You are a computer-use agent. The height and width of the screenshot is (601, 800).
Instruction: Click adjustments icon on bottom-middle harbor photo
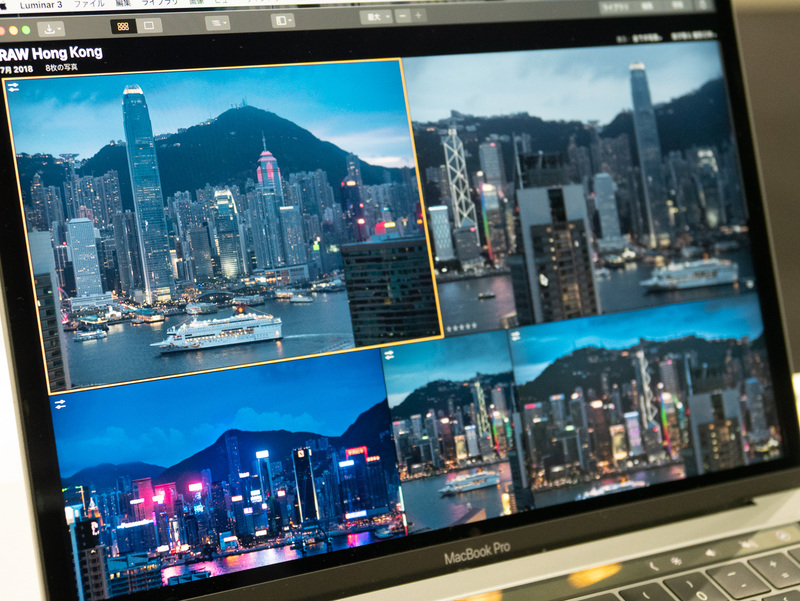pyautogui.click(x=389, y=355)
